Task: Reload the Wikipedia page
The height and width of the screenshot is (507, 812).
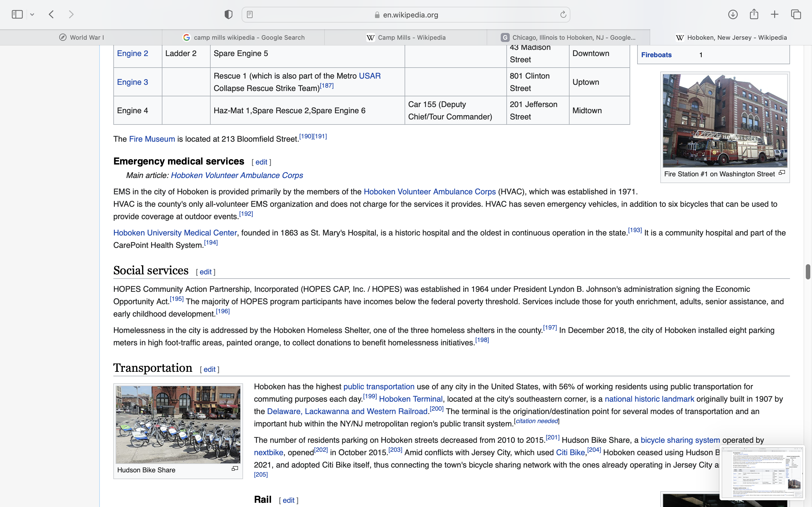Action: click(x=563, y=14)
